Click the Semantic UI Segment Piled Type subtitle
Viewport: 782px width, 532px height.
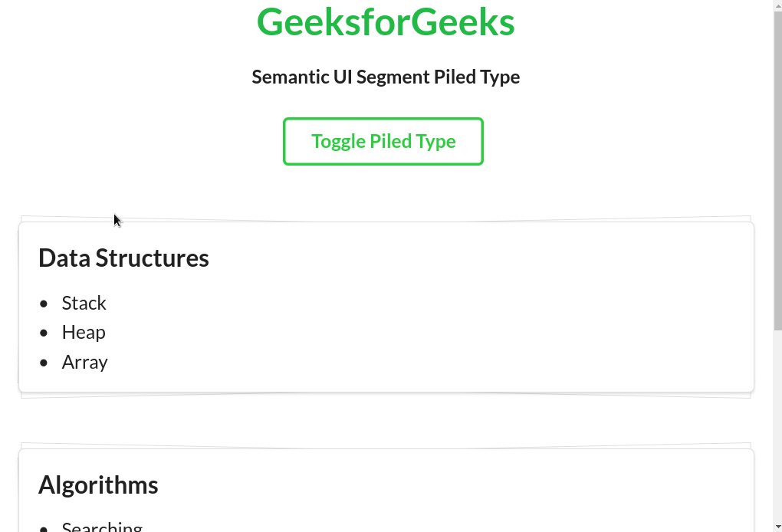tap(386, 77)
